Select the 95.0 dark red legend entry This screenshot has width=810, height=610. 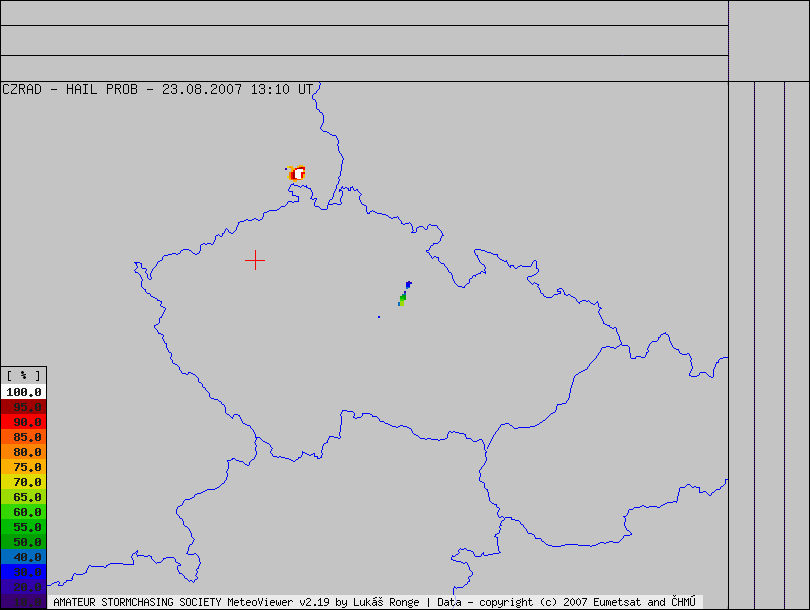[x=23, y=407]
